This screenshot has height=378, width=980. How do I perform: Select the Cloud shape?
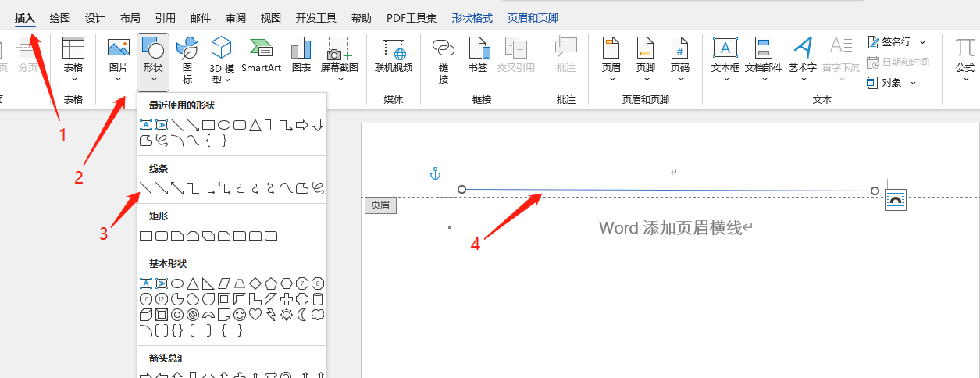click(318, 315)
